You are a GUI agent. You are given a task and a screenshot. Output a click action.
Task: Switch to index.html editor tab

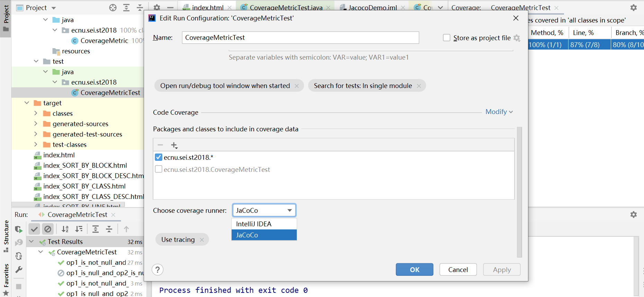(207, 7)
